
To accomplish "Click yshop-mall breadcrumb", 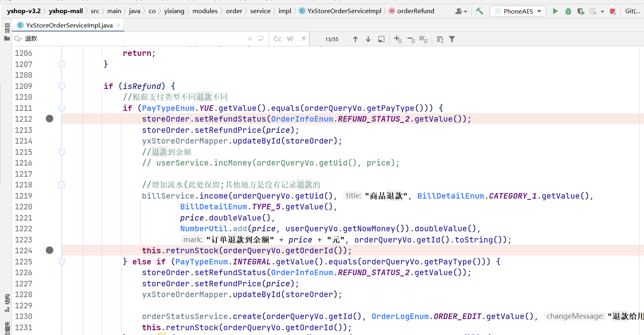I will pos(66,11).
